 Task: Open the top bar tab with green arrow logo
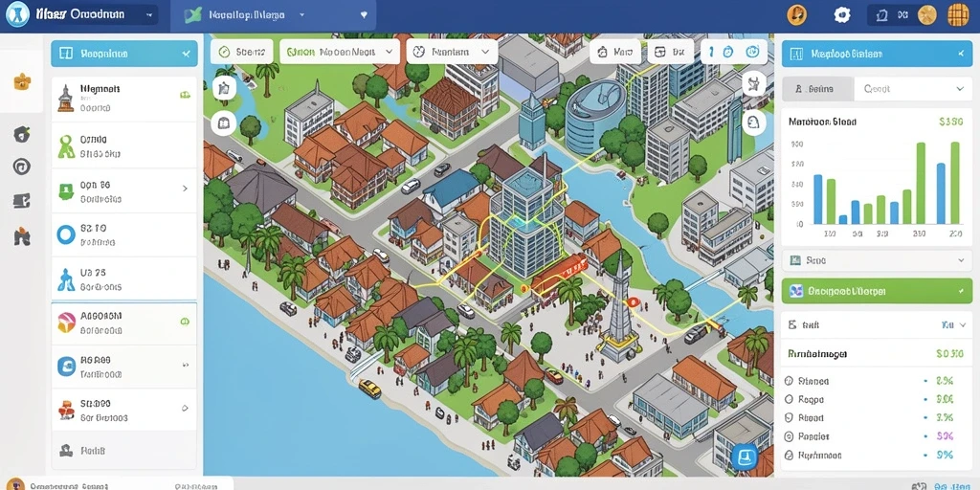[x=273, y=15]
